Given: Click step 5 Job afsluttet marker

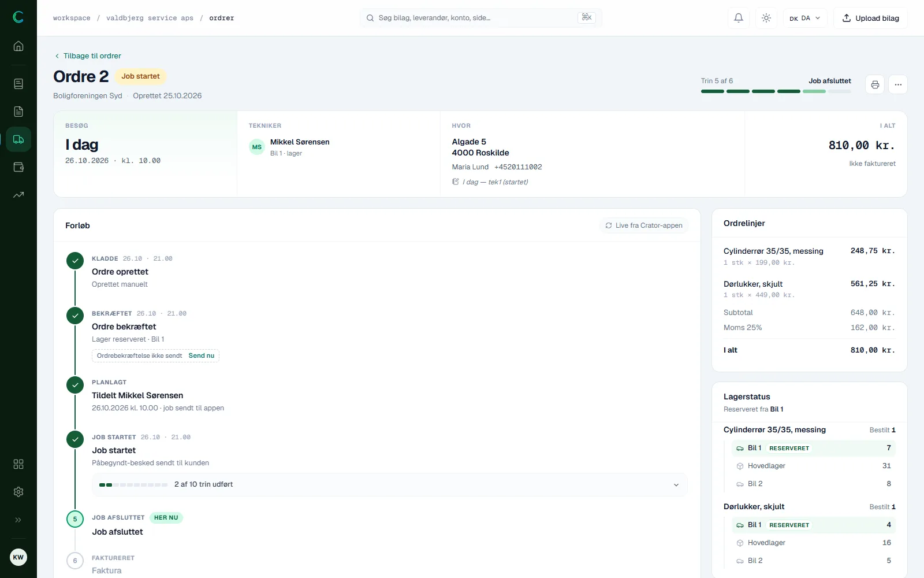Looking at the screenshot, I should 75,519.
